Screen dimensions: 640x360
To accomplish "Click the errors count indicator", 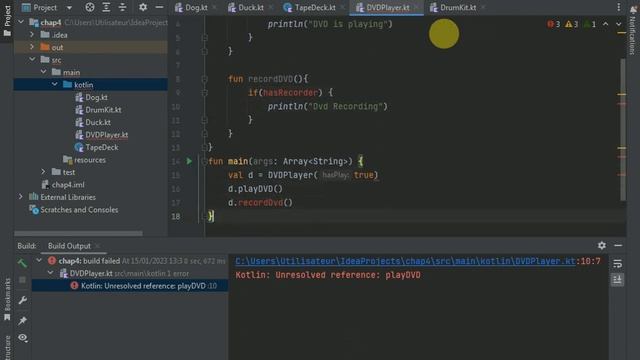I will pyautogui.click(x=553, y=24).
